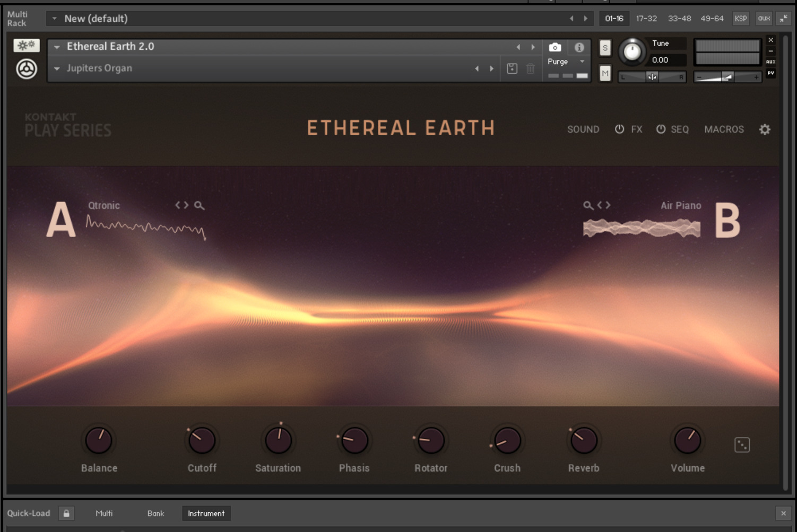Click the Tune value field 0.00
Screen dimensions: 797x532
[668, 60]
